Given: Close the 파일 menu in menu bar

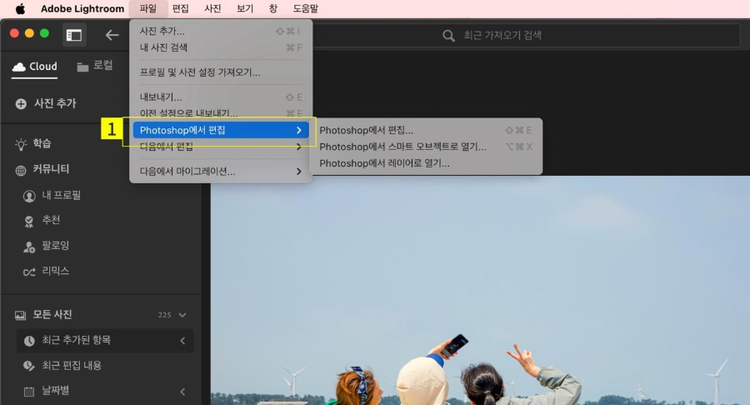Looking at the screenshot, I should tap(148, 9).
